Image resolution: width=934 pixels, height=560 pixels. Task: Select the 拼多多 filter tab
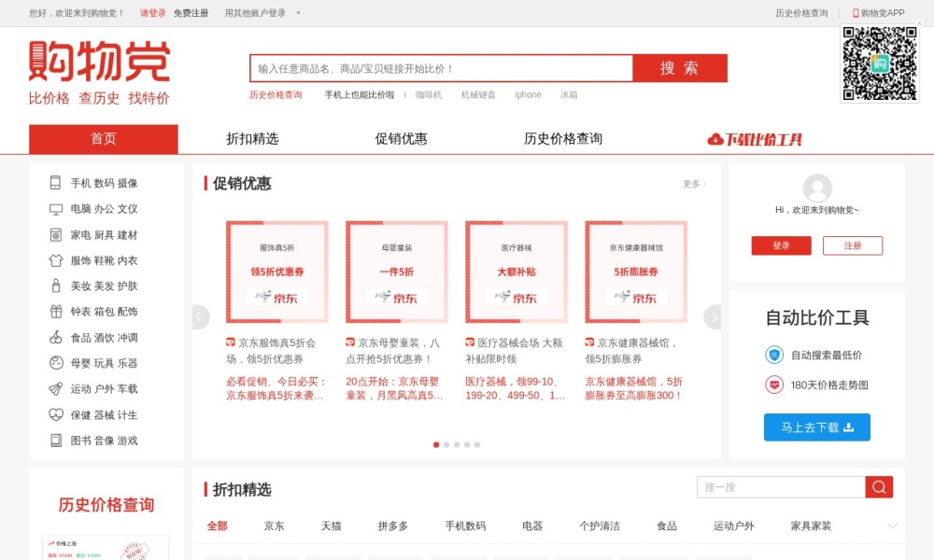pyautogui.click(x=393, y=526)
